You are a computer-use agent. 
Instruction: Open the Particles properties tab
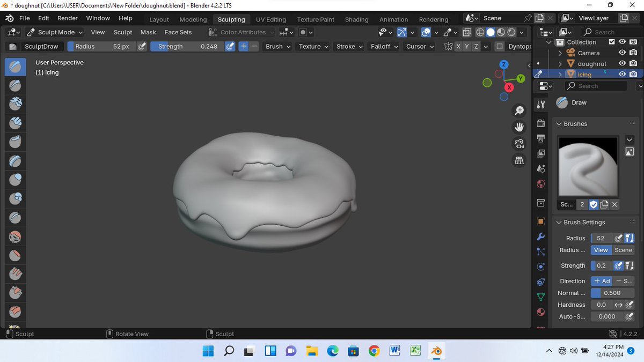(541, 252)
